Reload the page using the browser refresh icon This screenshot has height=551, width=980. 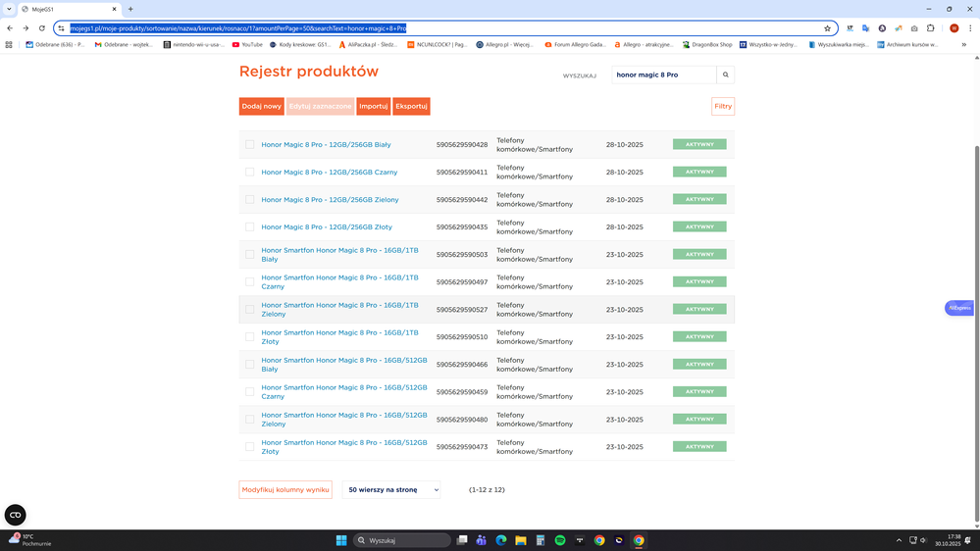point(41,28)
